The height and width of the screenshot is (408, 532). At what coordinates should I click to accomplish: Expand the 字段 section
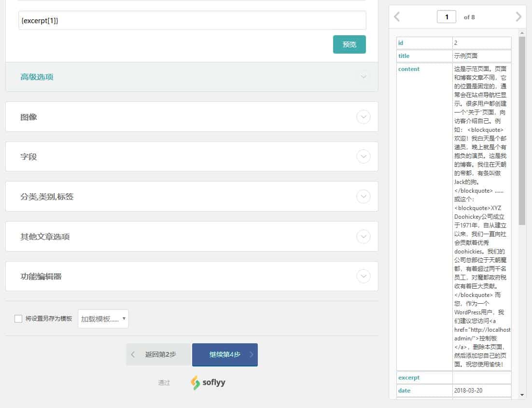pos(363,156)
